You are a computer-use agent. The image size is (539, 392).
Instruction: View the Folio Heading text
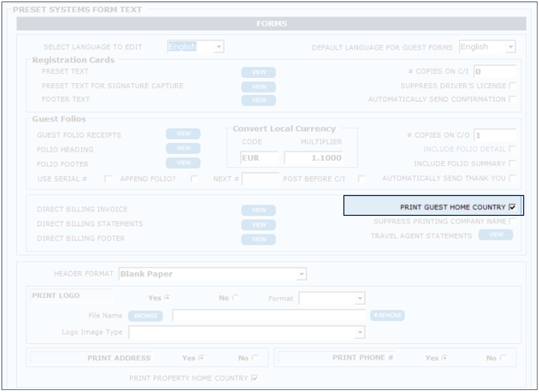click(183, 148)
